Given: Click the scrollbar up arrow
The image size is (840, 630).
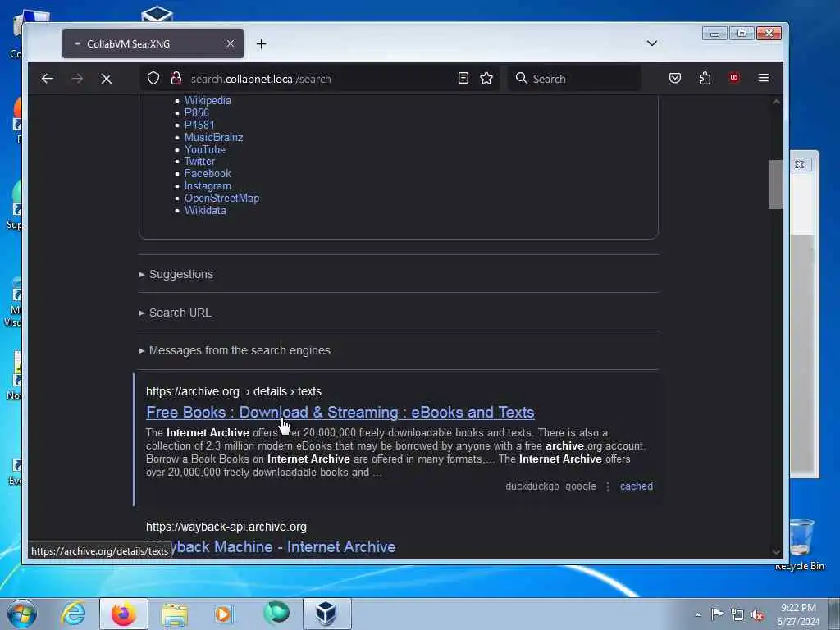Looking at the screenshot, I should [776, 102].
